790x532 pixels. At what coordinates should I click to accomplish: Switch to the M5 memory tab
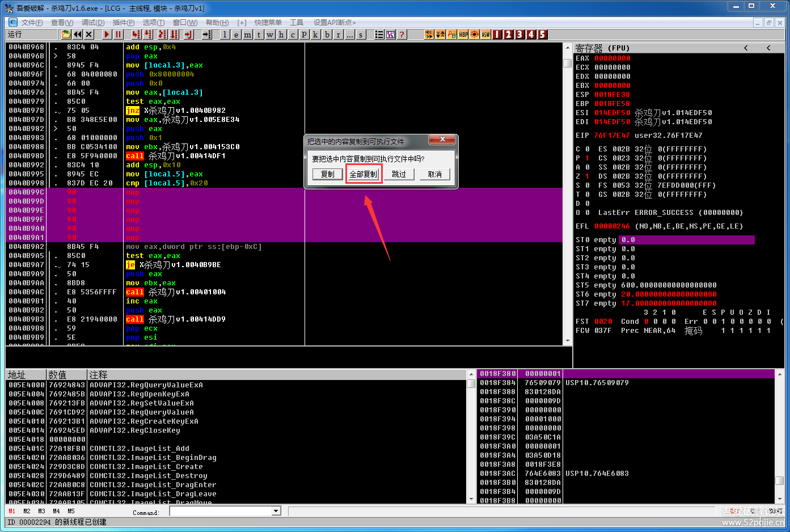click(x=71, y=511)
